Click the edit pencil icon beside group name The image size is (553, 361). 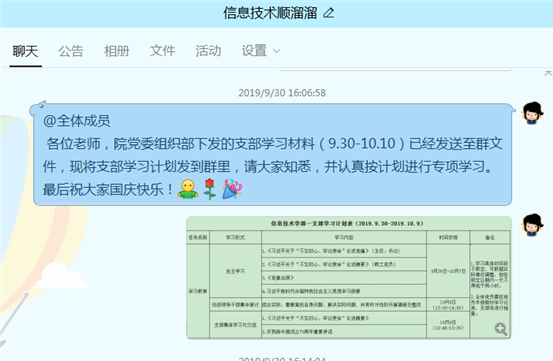tap(329, 13)
